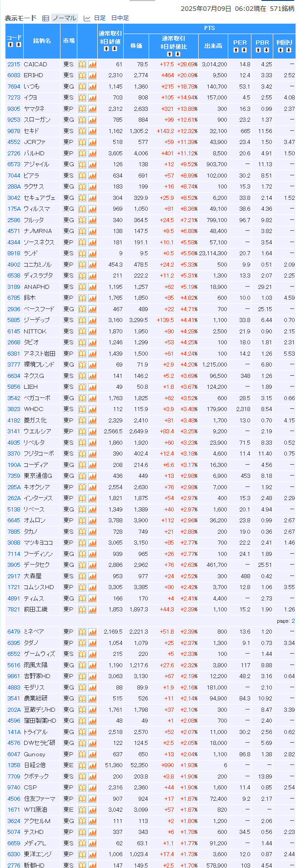
Task: Sort PTS 8日終値比 column descending
Action: coord(177,55)
